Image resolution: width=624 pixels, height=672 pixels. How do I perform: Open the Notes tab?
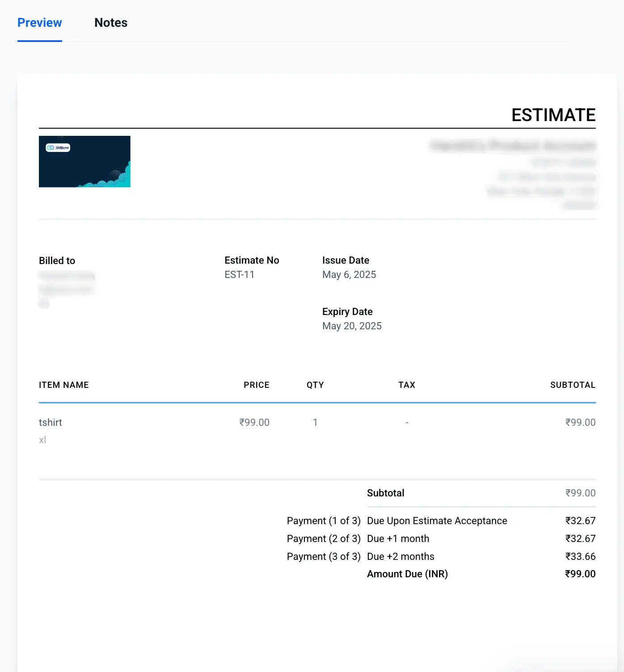(x=111, y=23)
